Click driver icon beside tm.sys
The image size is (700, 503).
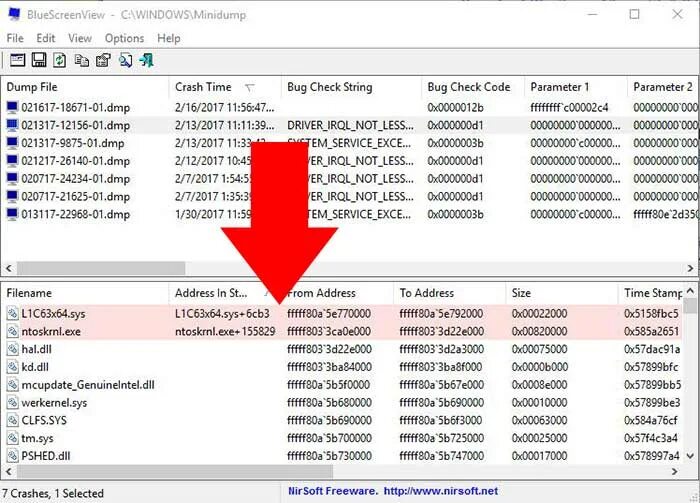(x=12, y=438)
